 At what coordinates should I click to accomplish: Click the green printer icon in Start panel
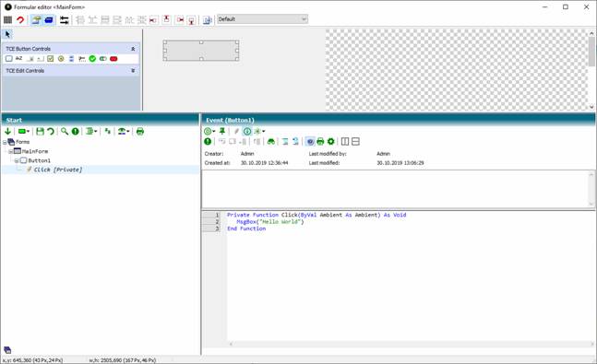tap(140, 132)
